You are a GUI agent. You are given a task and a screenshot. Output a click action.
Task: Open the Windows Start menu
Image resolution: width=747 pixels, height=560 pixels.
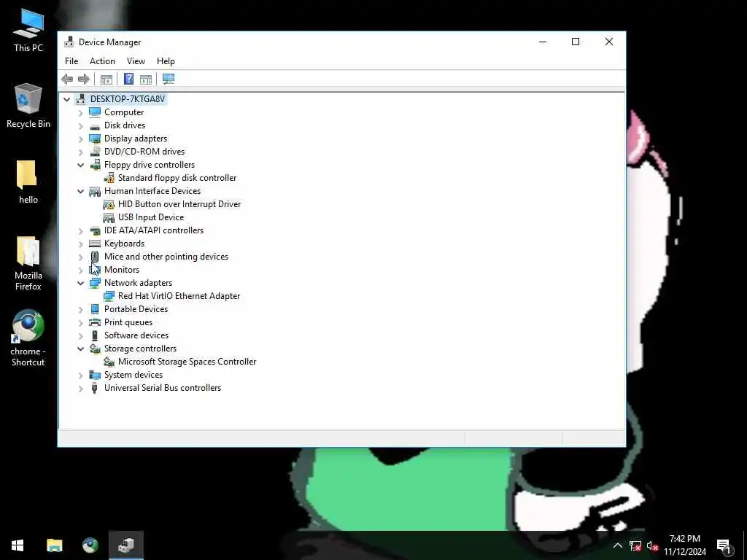(18, 545)
